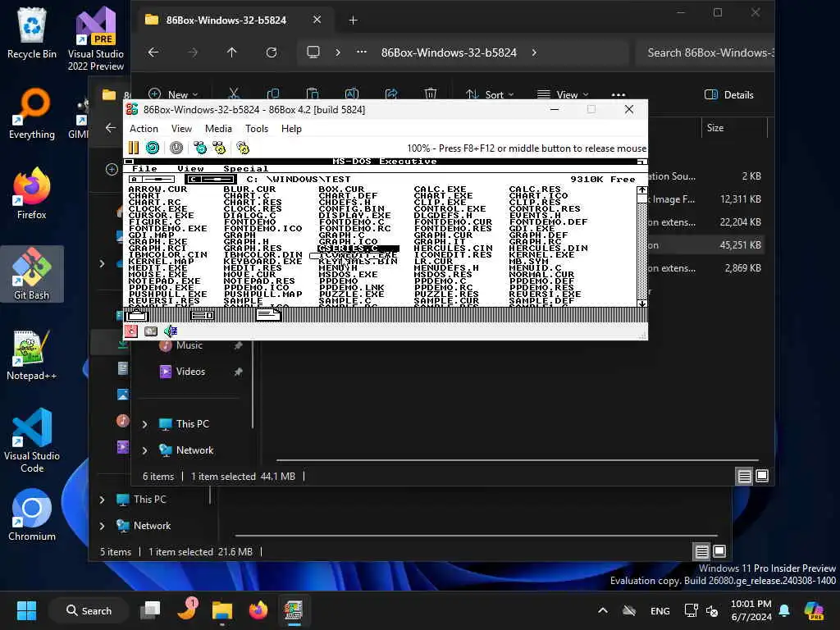
Task: Select file CALC.EXE in the listing
Action: [x=440, y=189]
